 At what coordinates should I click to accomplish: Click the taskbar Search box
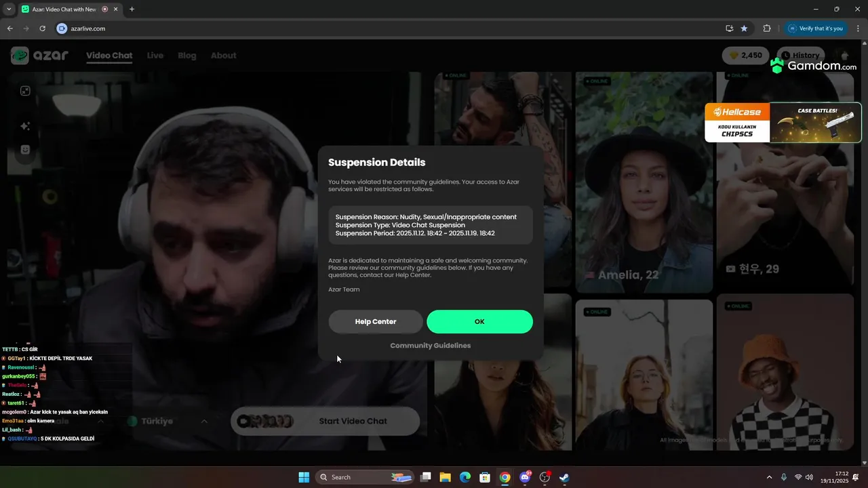[366, 477]
